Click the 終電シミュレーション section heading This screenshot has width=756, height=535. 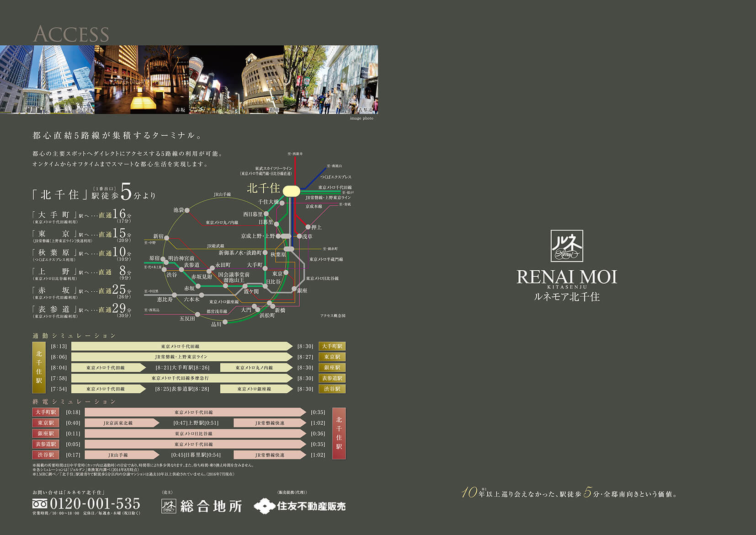tap(74, 401)
